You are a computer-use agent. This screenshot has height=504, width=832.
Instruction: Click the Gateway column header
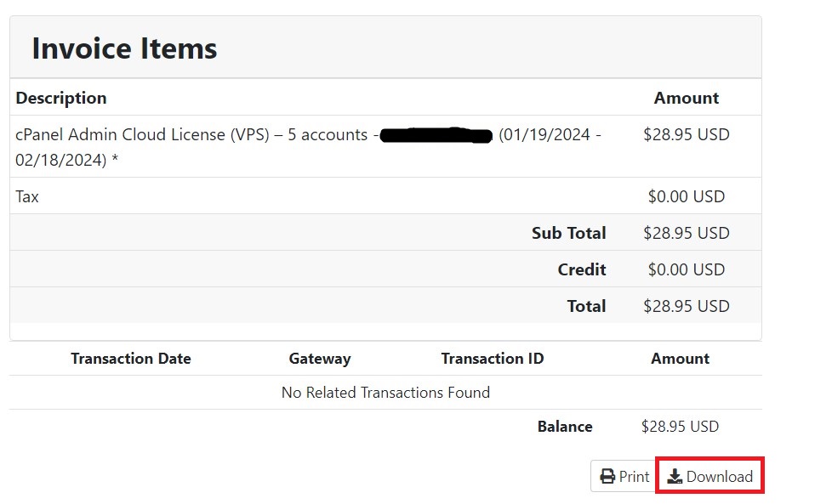click(x=319, y=359)
